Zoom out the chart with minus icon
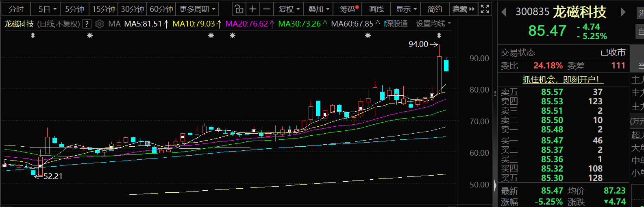The width and height of the screenshot is (644, 207). coord(266,9)
